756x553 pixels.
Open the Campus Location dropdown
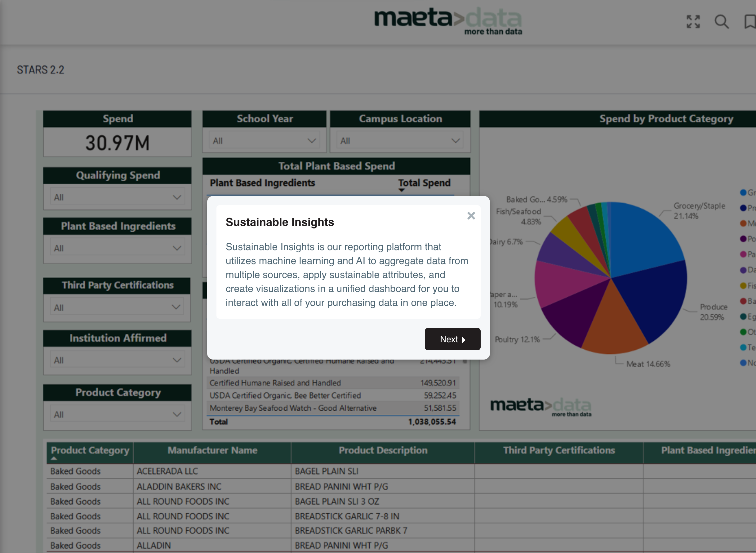coord(400,141)
